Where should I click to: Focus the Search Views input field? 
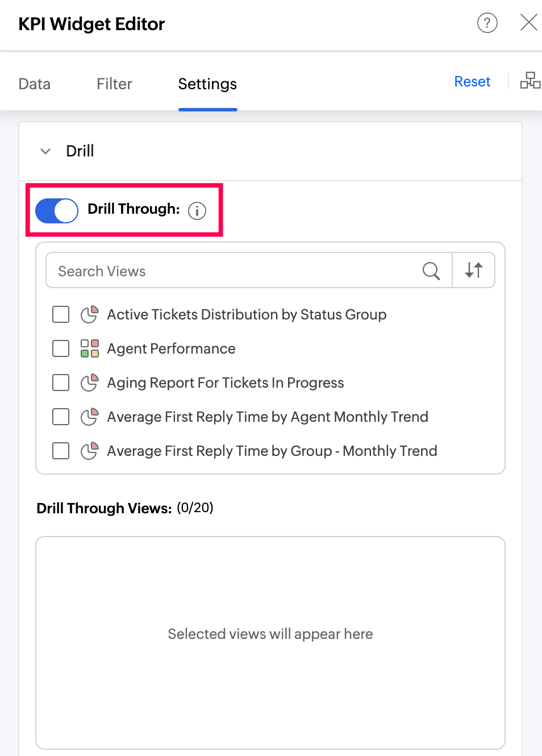[x=234, y=271]
